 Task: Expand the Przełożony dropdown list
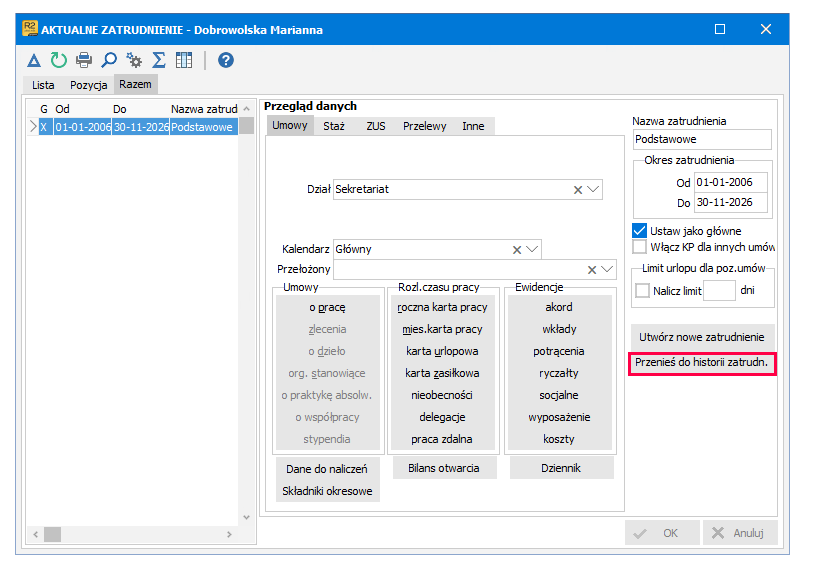(607, 269)
